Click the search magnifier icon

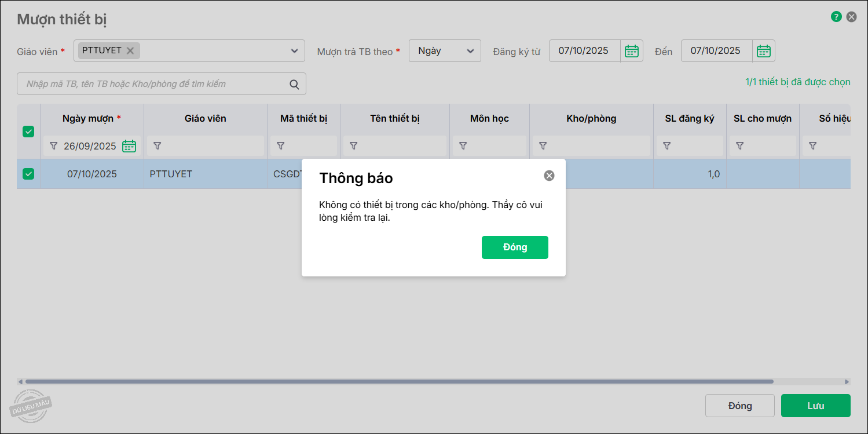click(x=294, y=85)
